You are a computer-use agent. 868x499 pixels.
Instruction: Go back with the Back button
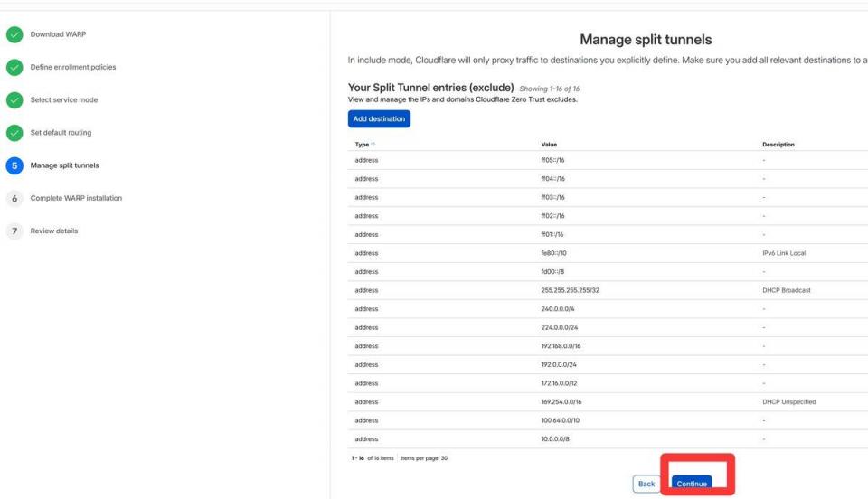pyautogui.click(x=646, y=484)
